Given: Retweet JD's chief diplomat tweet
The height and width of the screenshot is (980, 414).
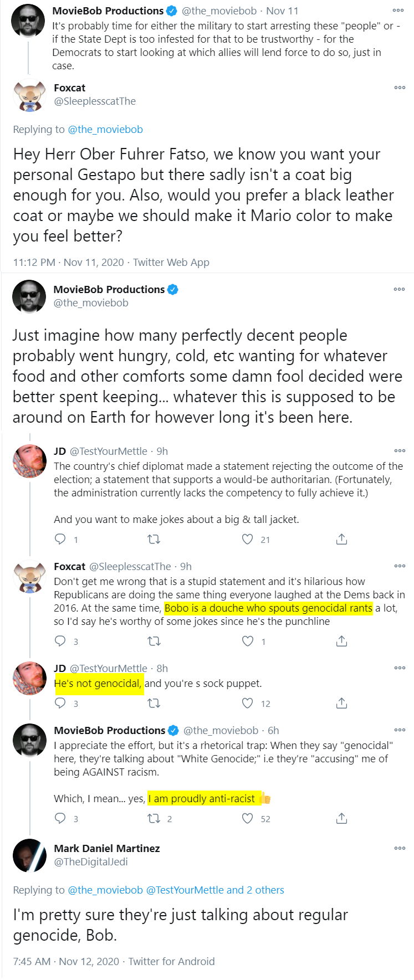Looking at the screenshot, I should click(154, 539).
